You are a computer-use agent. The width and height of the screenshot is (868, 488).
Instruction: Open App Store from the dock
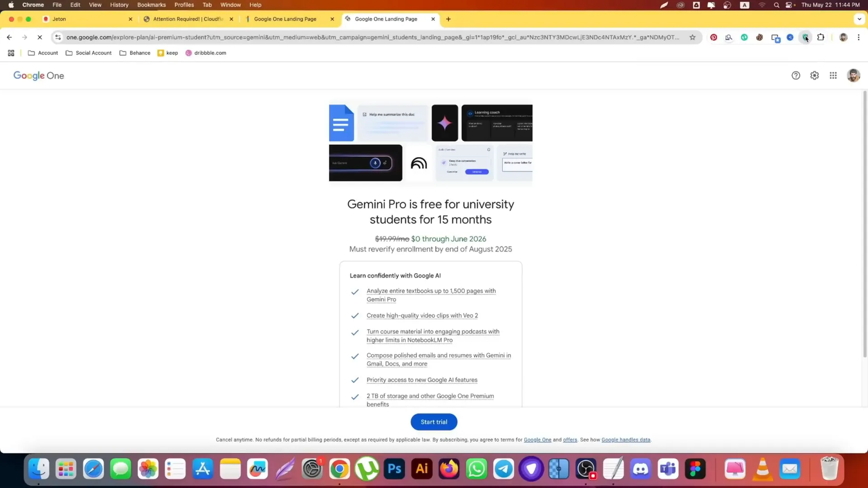point(202,469)
